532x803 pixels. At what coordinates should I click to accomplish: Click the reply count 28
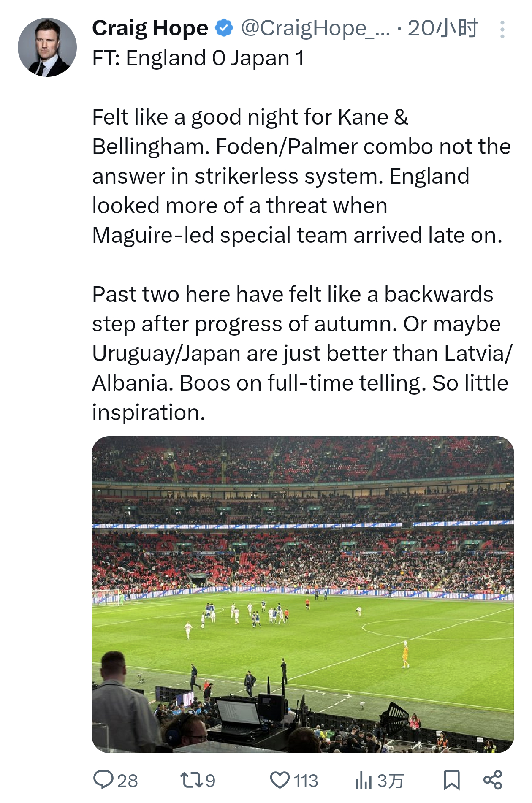coord(128,781)
